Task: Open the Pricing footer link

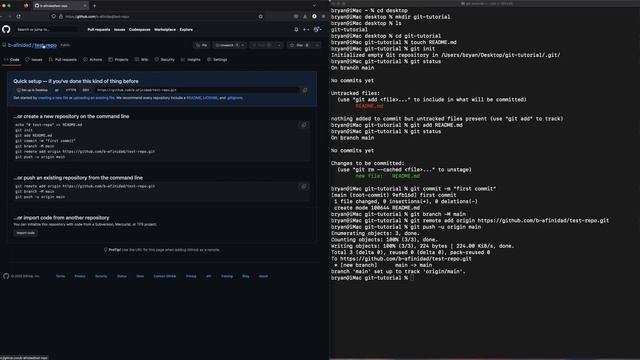Action: [x=191, y=276]
